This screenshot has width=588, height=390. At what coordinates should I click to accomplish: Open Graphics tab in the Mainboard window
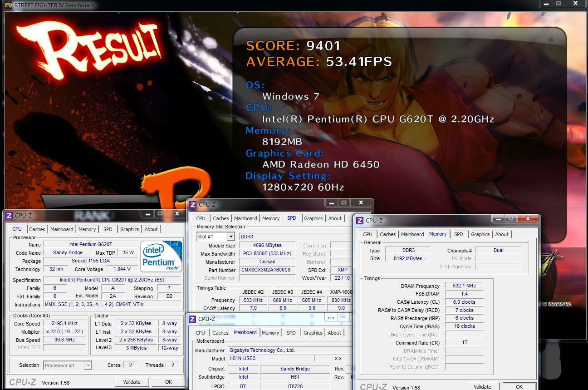[x=313, y=333]
